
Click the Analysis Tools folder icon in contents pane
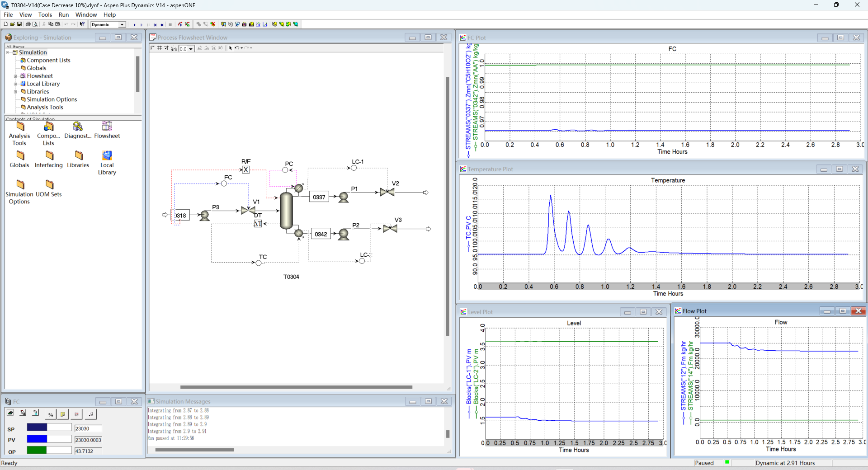click(x=20, y=126)
